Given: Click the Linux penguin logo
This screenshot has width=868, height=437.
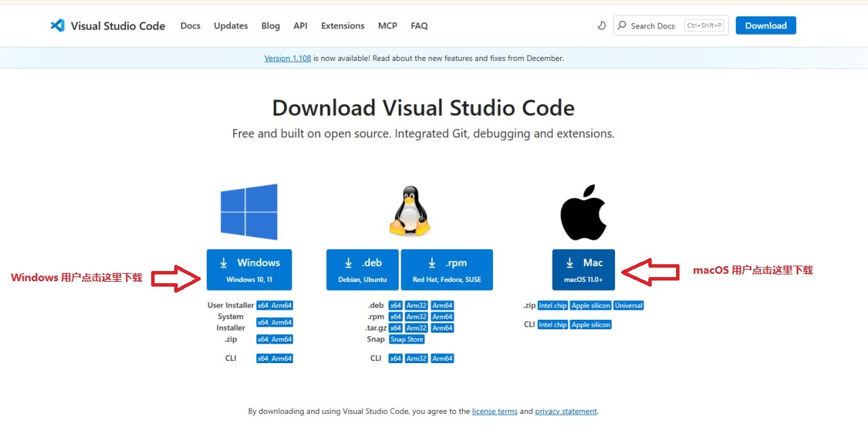Looking at the screenshot, I should (x=410, y=211).
